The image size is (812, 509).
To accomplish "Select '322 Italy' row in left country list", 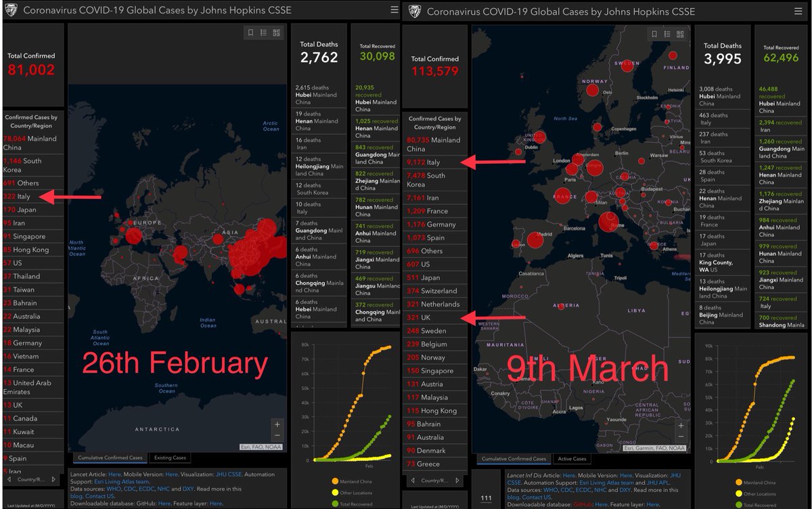I will 33,196.
